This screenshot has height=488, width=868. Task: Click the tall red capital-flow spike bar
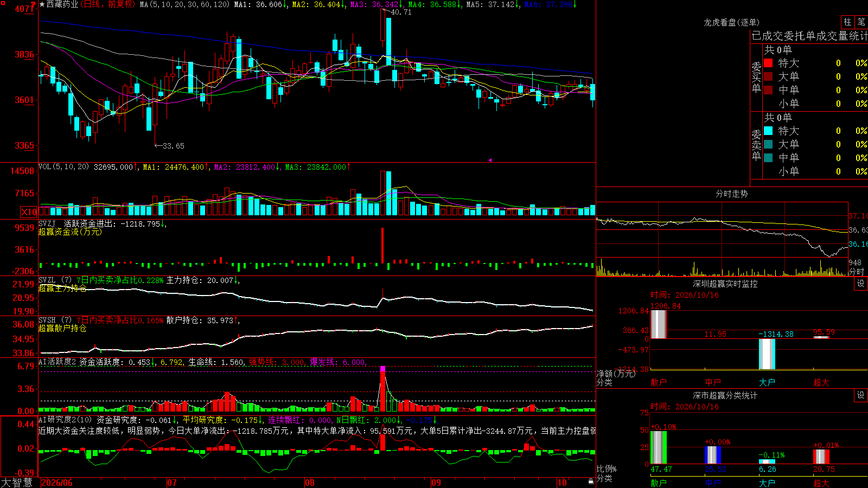tap(382, 245)
